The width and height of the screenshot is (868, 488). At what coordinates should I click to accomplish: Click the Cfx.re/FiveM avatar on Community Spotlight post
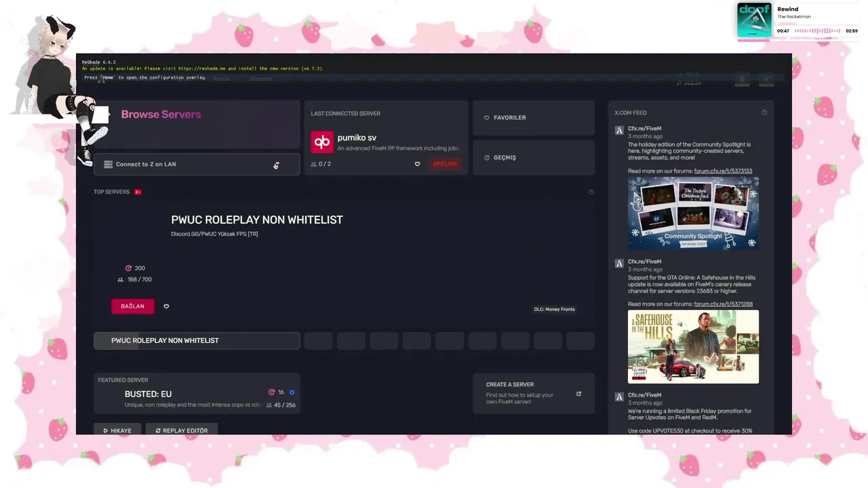tap(619, 130)
